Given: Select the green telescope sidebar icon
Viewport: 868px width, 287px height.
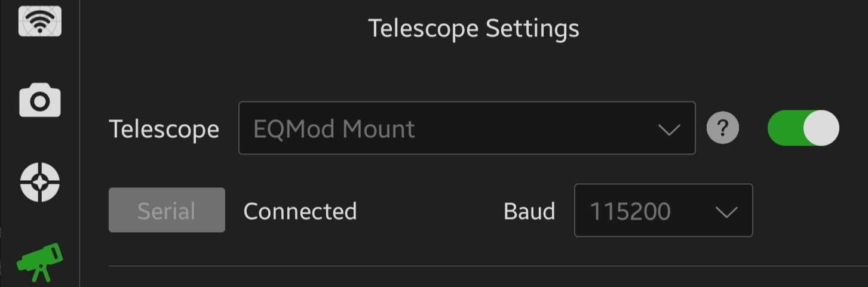Looking at the screenshot, I should (40, 261).
